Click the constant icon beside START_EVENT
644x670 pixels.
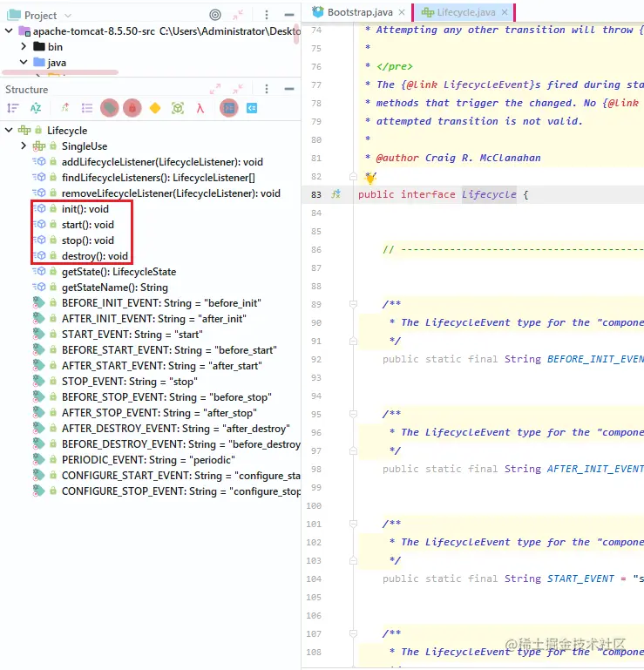(x=39, y=334)
